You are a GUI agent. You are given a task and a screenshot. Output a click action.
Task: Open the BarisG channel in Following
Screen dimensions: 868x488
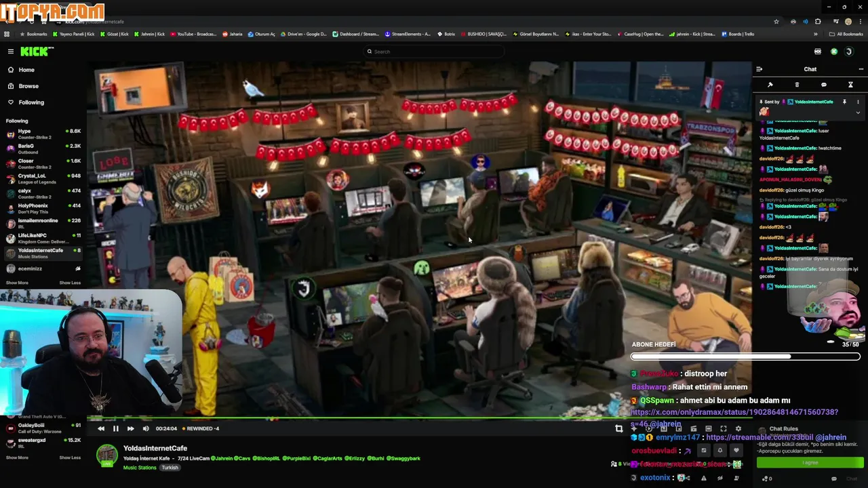coord(43,148)
